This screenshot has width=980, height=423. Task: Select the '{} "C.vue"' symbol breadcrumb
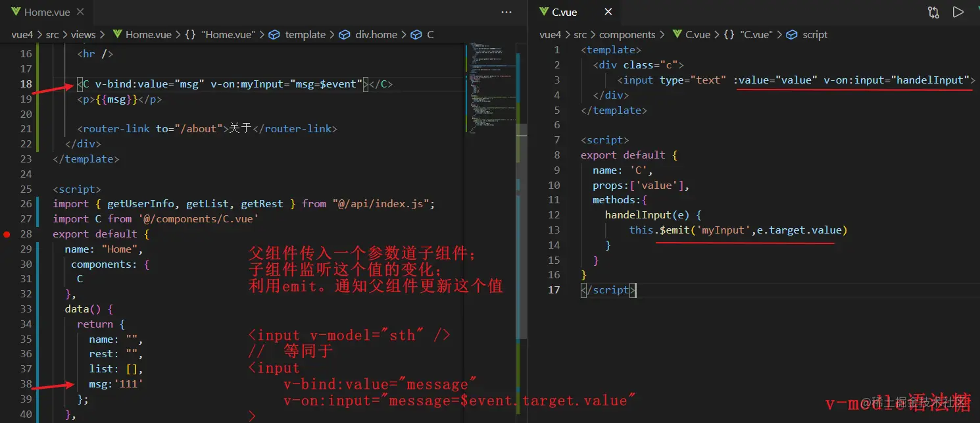click(x=748, y=35)
